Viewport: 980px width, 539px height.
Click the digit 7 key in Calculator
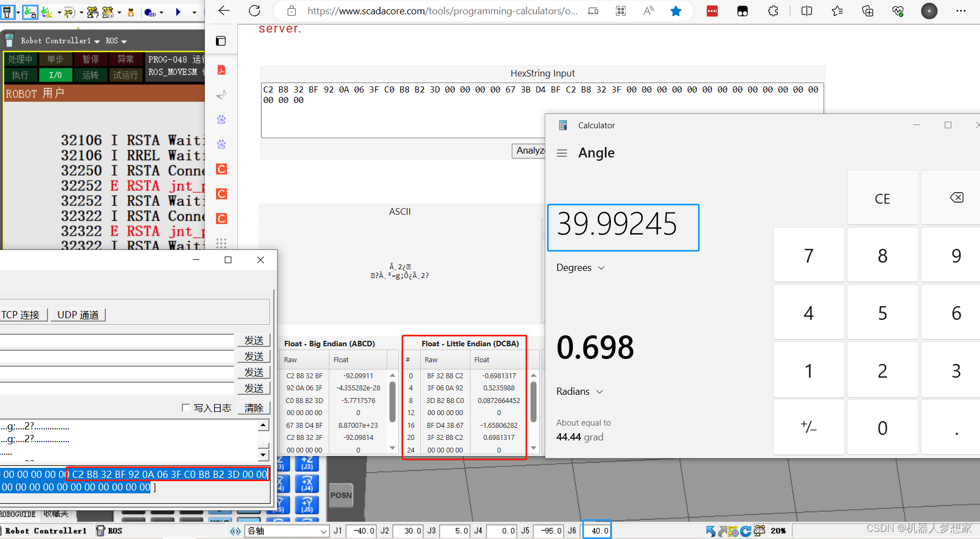[809, 255]
